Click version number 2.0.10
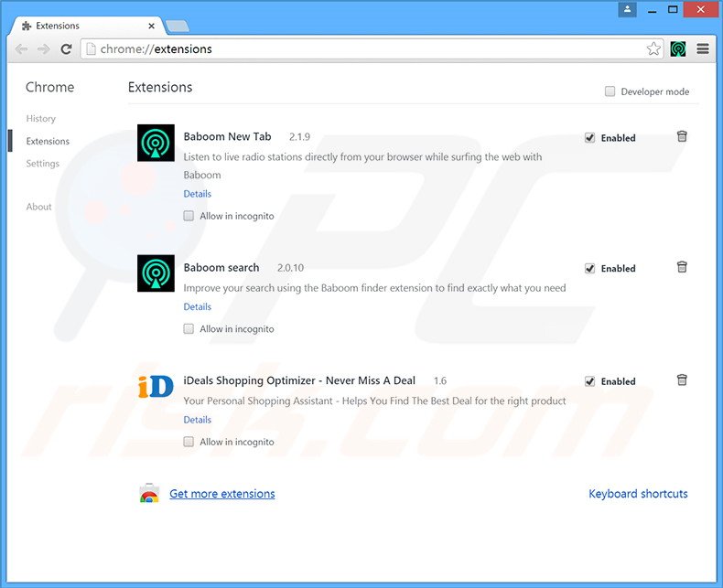Image resolution: width=723 pixels, height=588 pixels. point(290,268)
